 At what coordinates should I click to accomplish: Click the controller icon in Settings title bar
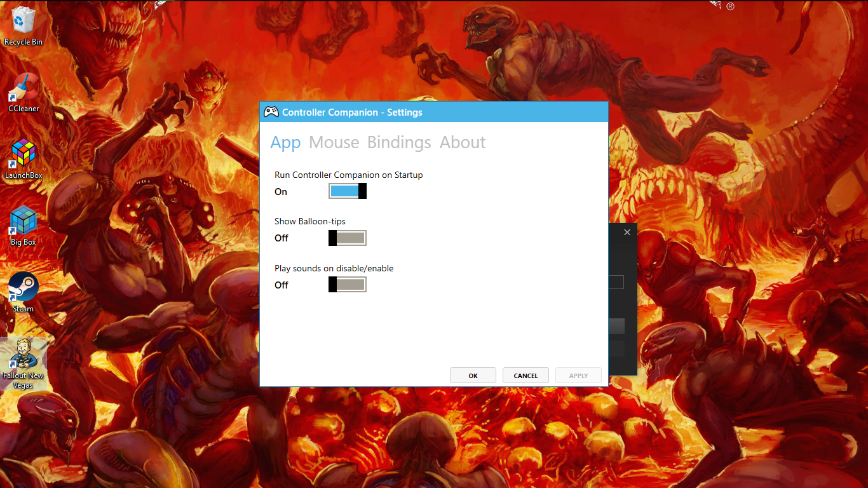pos(271,112)
